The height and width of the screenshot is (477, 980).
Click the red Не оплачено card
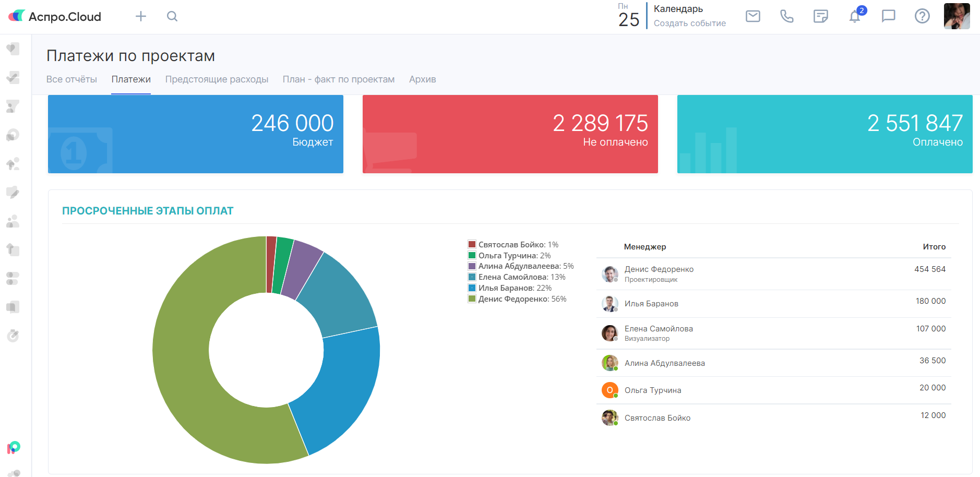point(510,134)
